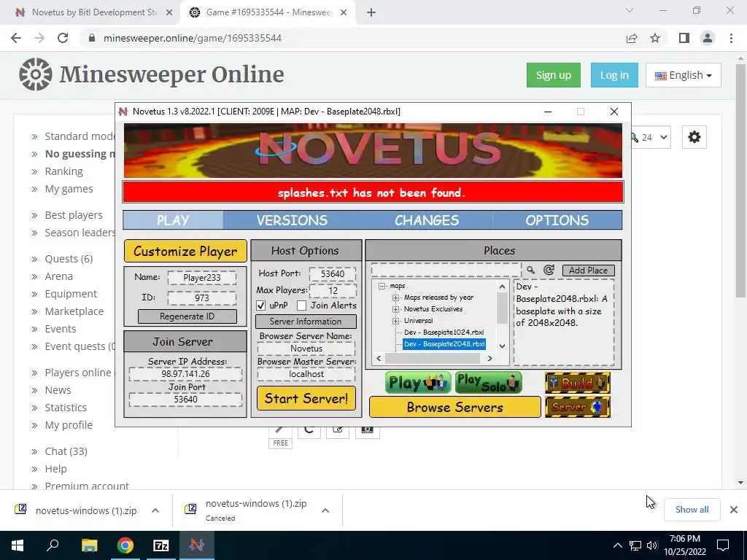Open the zoom size 24 dropdown
This screenshot has height=560, width=747.
point(651,138)
